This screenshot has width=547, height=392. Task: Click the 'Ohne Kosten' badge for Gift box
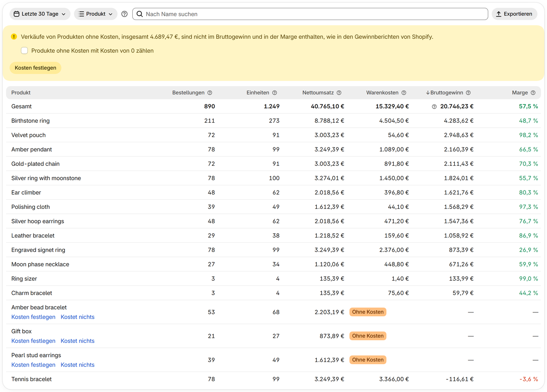368,336
